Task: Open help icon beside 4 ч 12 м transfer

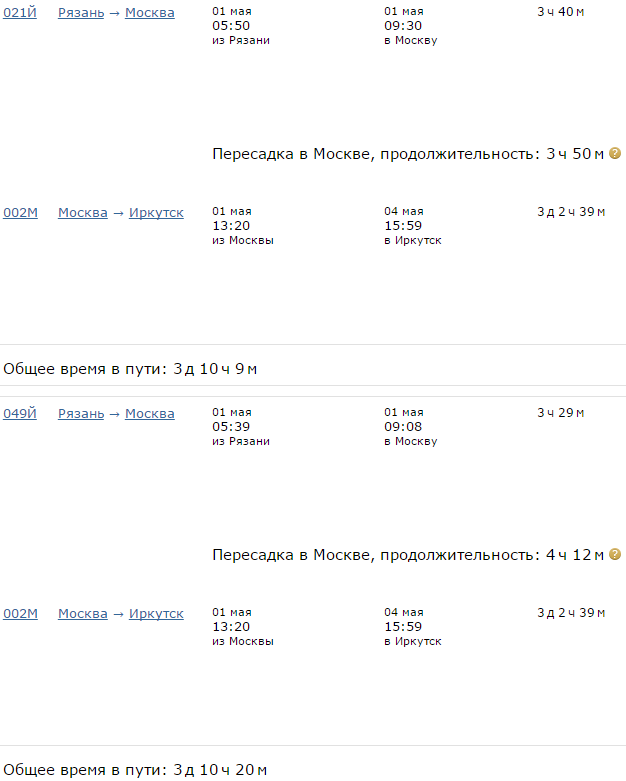Action: coord(615,554)
